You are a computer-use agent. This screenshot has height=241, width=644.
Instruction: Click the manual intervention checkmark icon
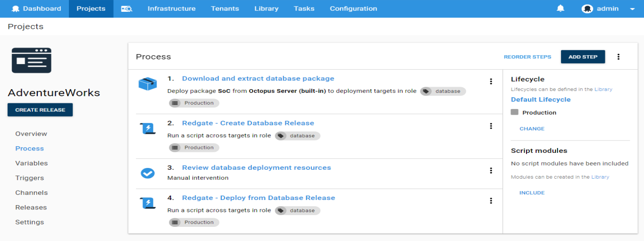coord(148,173)
